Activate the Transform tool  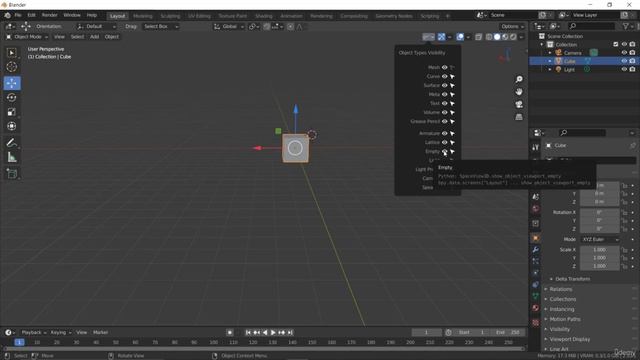tap(11, 126)
